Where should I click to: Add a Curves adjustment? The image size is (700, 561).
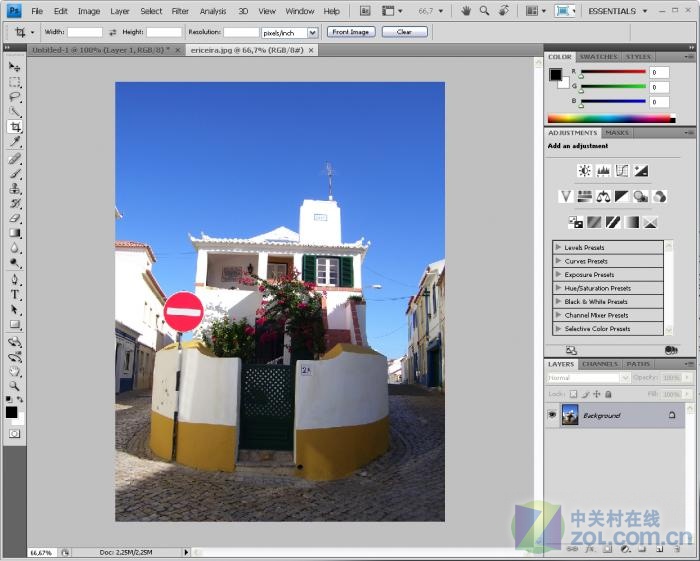pyautogui.click(x=622, y=171)
